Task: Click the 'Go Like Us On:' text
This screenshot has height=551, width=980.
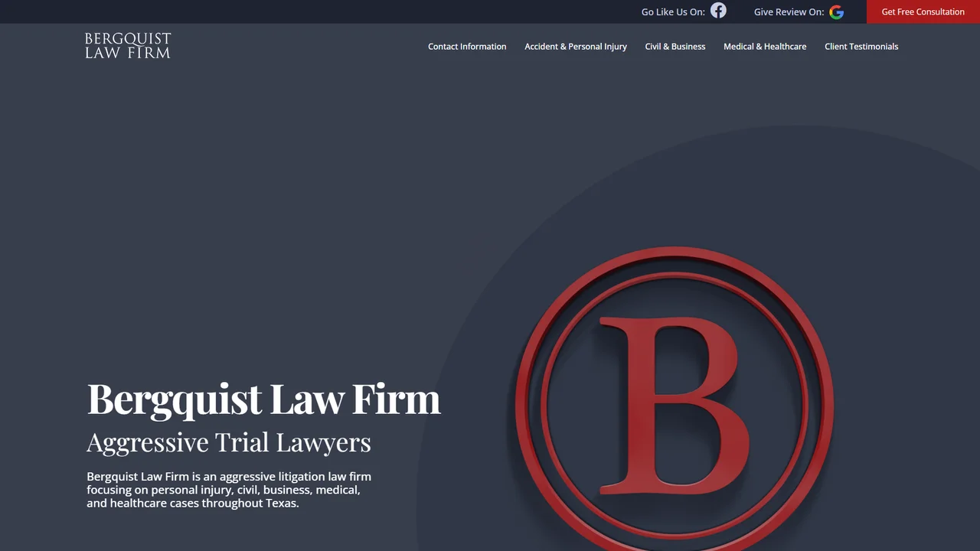Action: click(x=673, y=11)
